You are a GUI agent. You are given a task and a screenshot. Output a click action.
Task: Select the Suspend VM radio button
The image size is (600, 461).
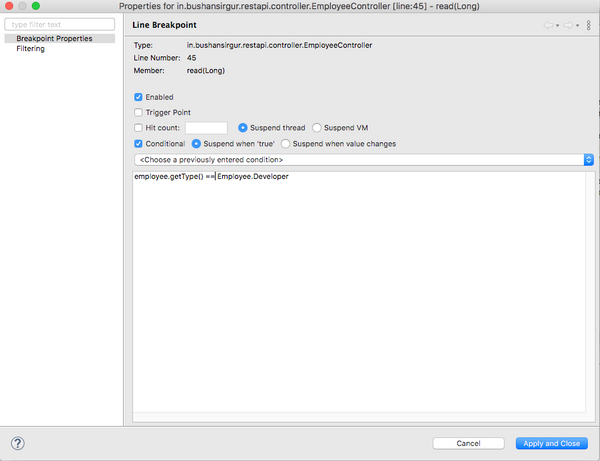point(317,128)
